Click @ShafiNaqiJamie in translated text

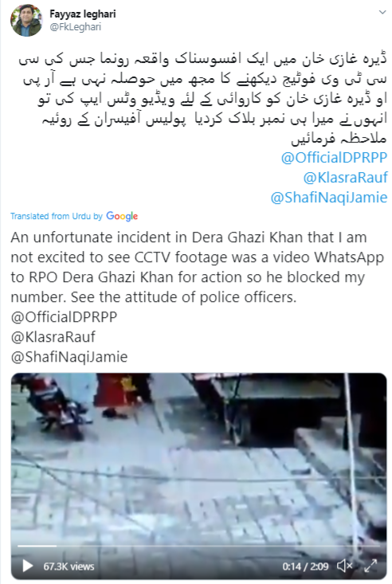[x=69, y=357]
